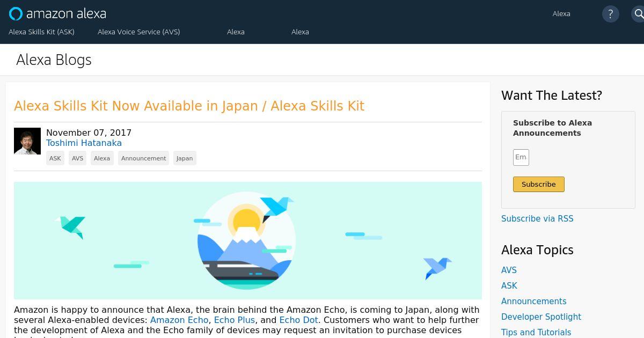Open Alexa Skills Kit (ASK) menu
Viewport: 644px width, 338px height.
tap(41, 32)
